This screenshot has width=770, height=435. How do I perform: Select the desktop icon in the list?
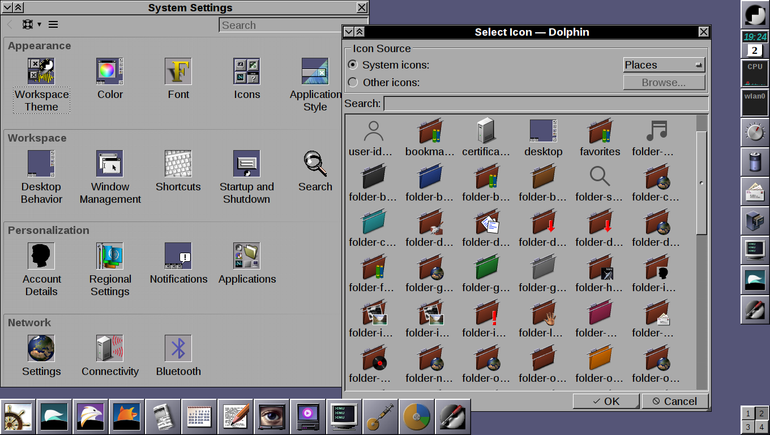[x=543, y=137]
